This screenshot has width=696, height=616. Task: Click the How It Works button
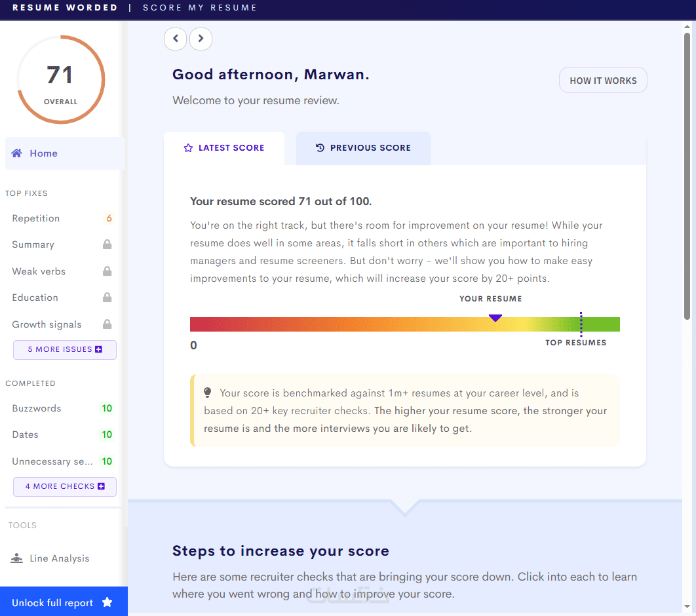pyautogui.click(x=603, y=81)
